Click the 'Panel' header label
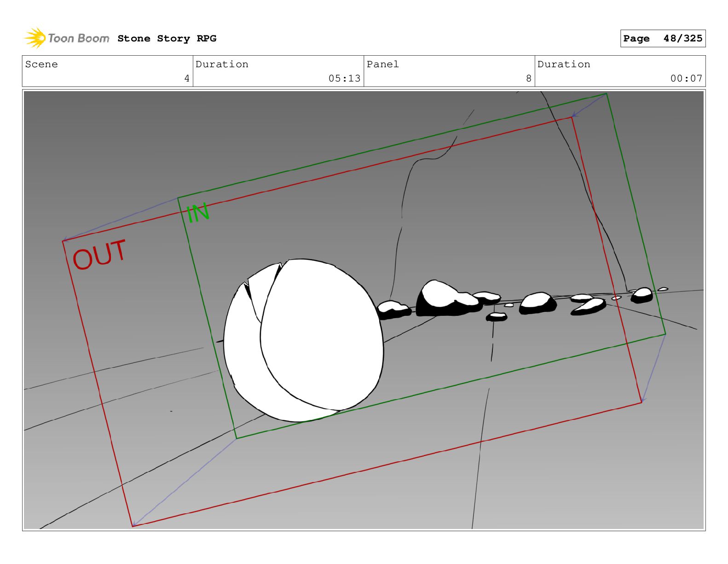Screen dimensions: 728x564 (x=382, y=64)
